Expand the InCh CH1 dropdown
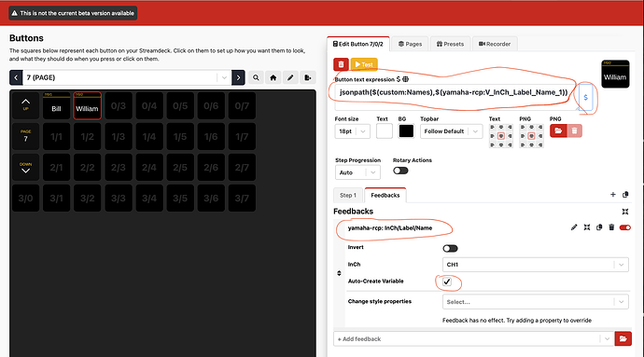Screen dimensions: 644x357 pyautogui.click(x=535, y=265)
